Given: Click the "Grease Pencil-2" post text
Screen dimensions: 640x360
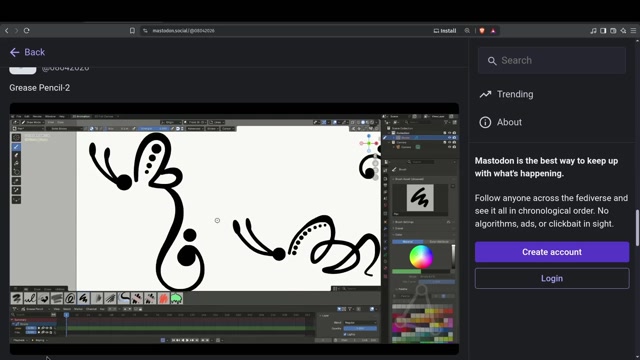Looking at the screenshot, I should (x=40, y=88).
